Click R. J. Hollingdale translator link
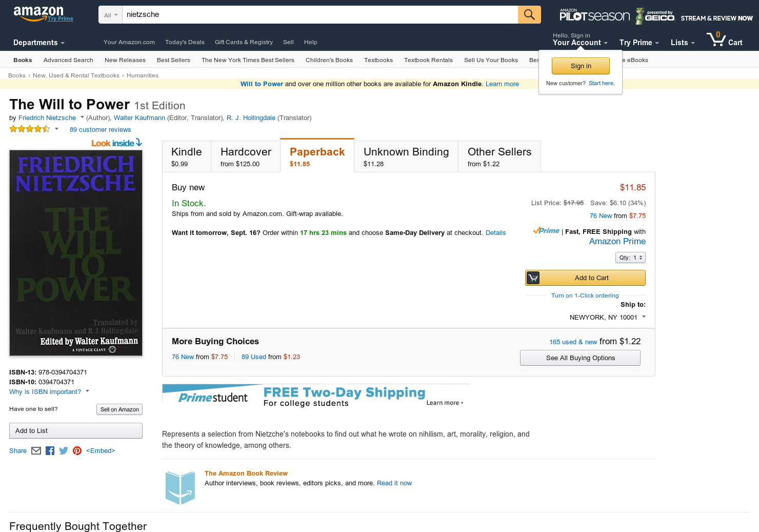759x532 pixels. 251,118
